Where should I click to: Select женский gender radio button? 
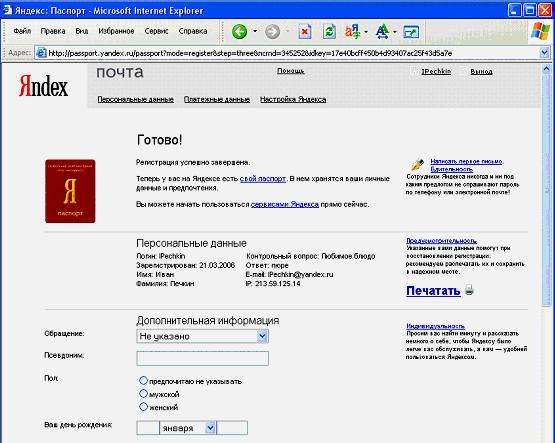[x=143, y=407]
